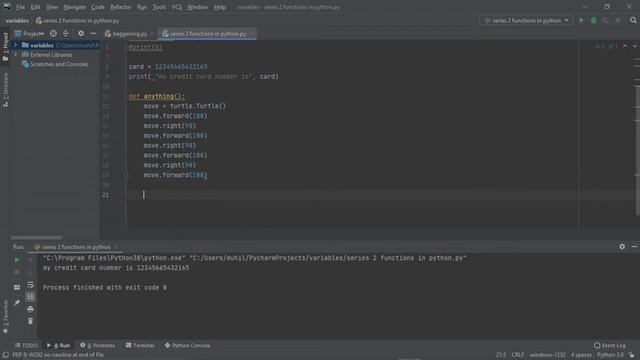
Task: Rerun program from Run panel green arrow
Action: (17, 260)
